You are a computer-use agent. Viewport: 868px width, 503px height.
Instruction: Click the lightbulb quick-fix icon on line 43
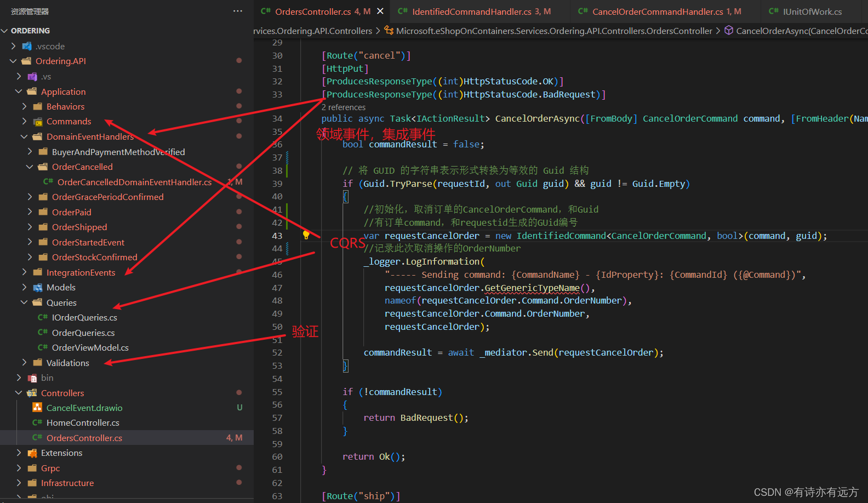point(306,235)
